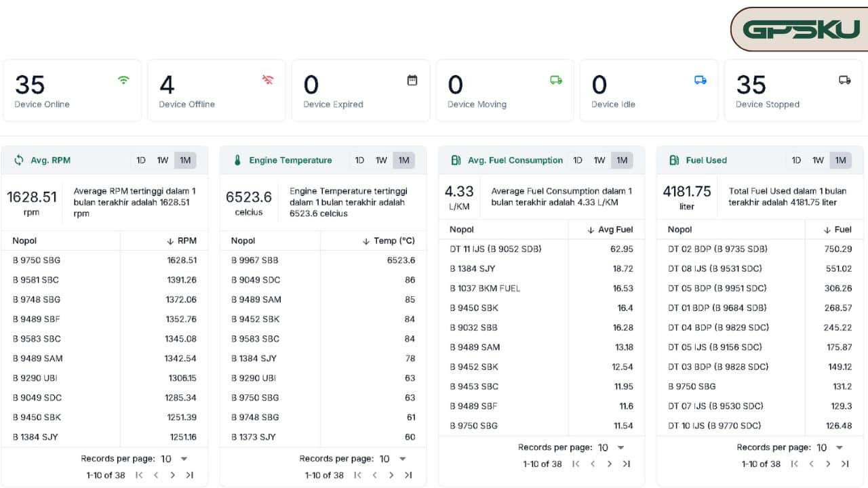Screen dimensions: 868x488
Task: Click the Avg. RPM refresh icon
Action: click(x=19, y=161)
